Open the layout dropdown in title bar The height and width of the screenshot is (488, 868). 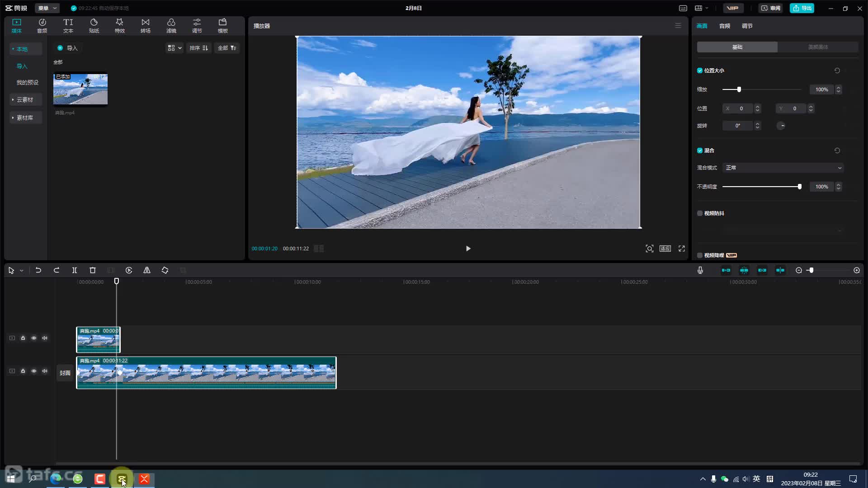point(702,8)
